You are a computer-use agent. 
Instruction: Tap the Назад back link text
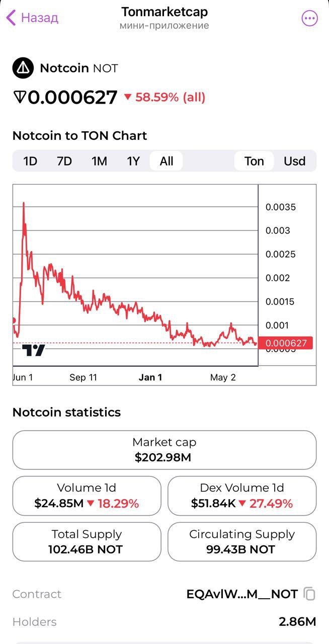40,18
